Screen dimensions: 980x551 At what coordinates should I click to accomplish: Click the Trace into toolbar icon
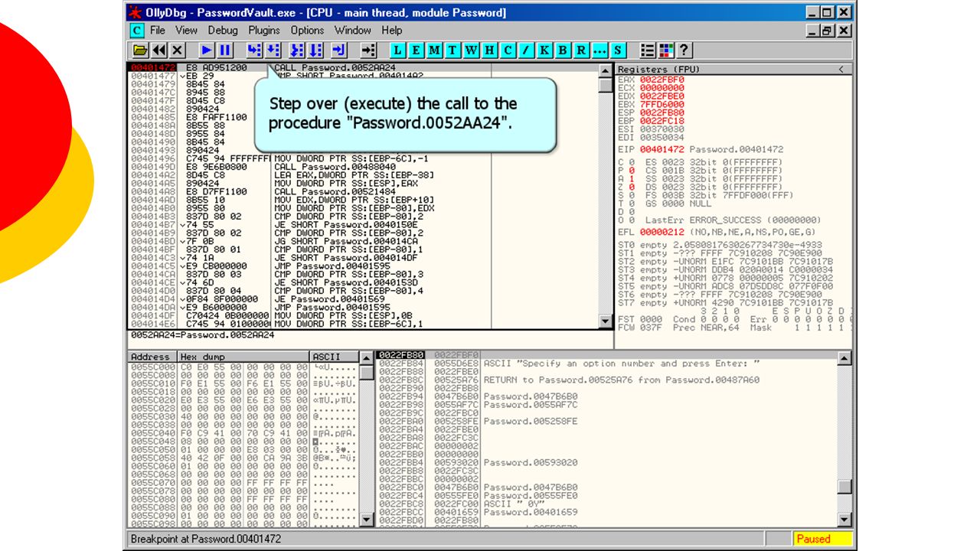coord(297,51)
